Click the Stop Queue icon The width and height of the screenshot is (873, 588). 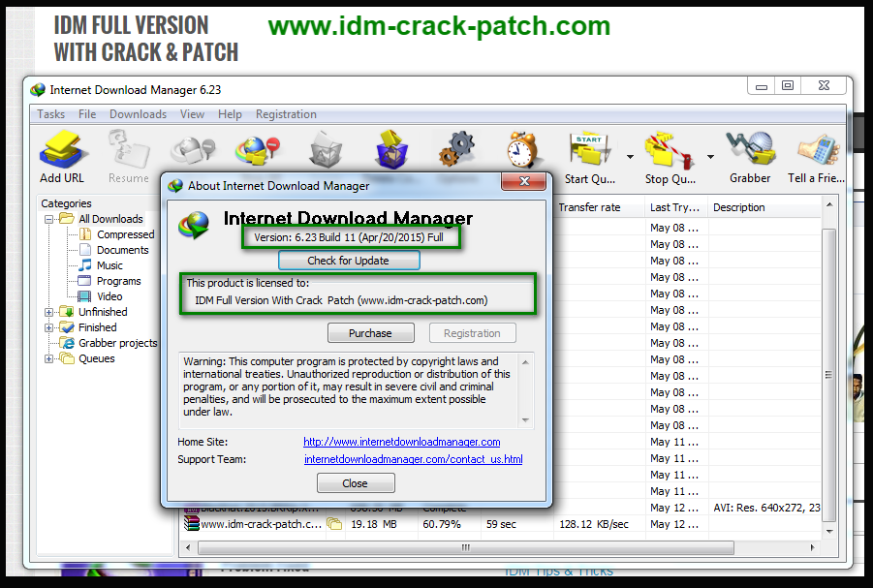pos(670,150)
